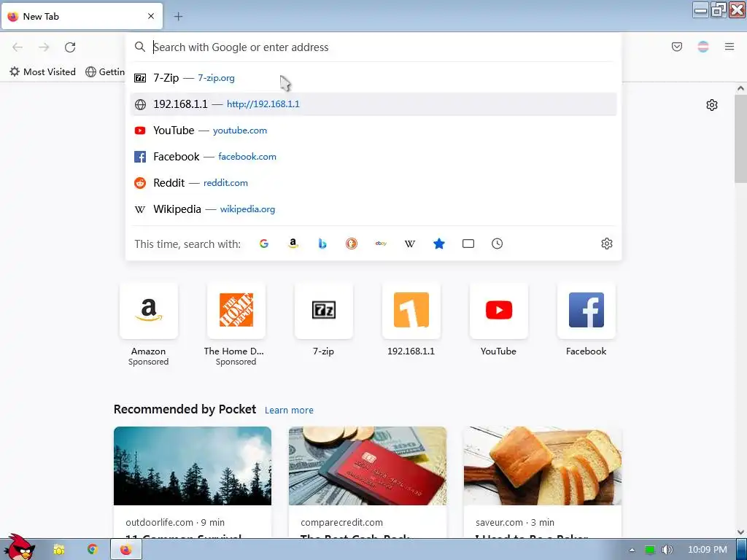This screenshot has width=747, height=560.
Task: Search this time with Amazon icon
Action: coord(293,244)
